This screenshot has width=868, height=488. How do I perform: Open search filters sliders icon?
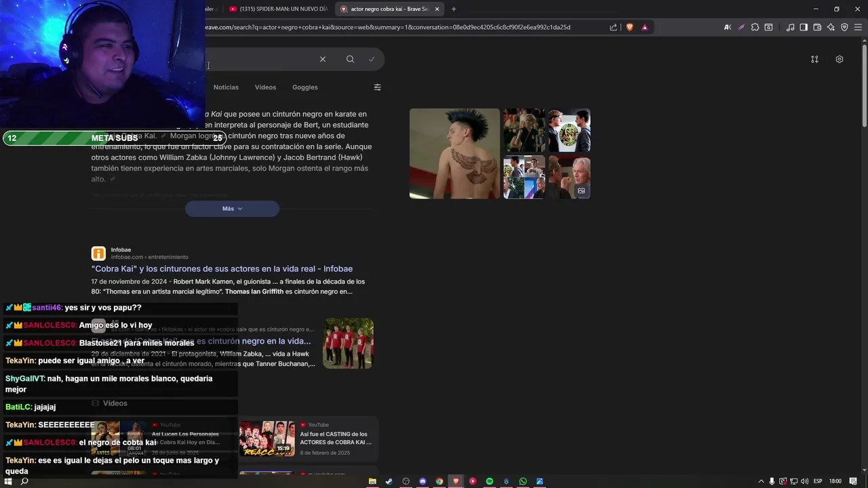[x=377, y=87]
